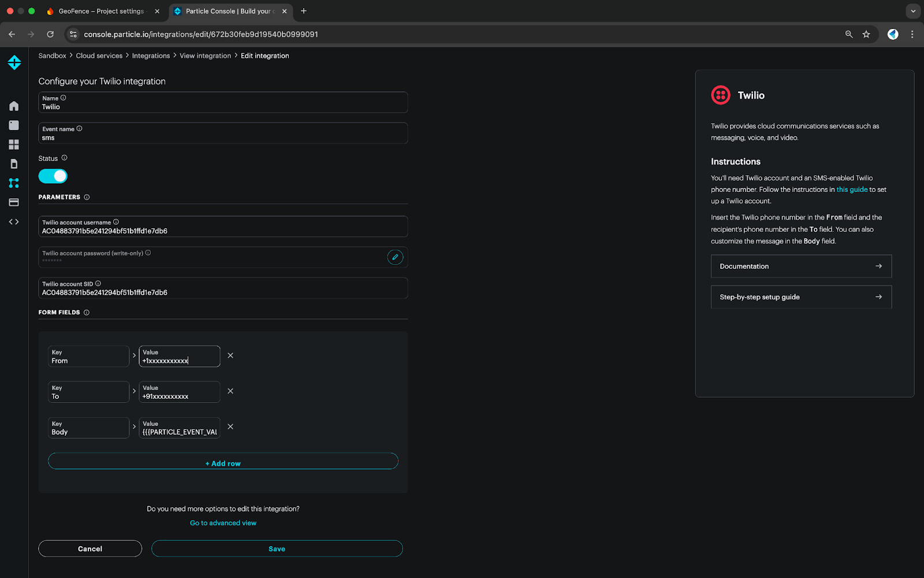This screenshot has width=924, height=578.
Task: Open the home icon in the sidebar
Action: pos(14,106)
